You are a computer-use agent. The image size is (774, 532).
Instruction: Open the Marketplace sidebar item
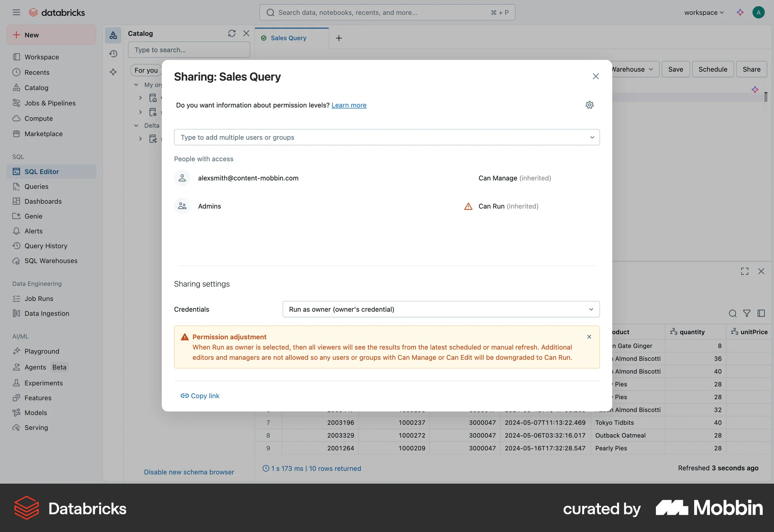click(x=44, y=133)
